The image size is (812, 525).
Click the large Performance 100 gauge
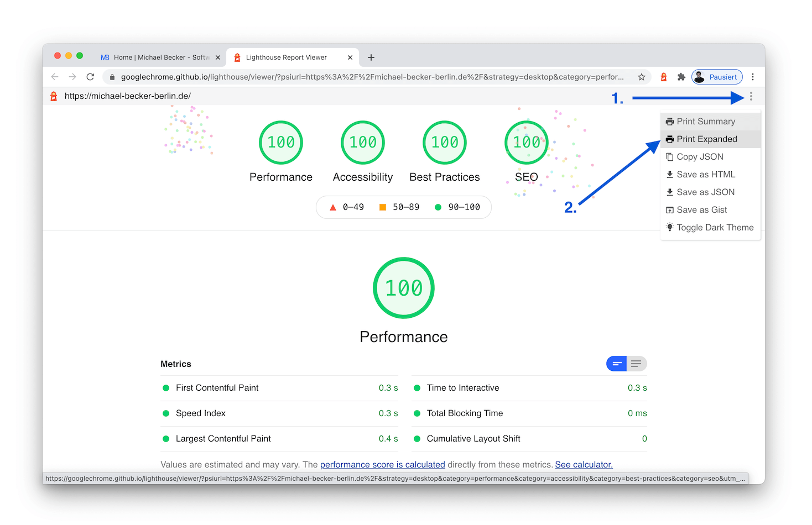pyautogui.click(x=404, y=288)
